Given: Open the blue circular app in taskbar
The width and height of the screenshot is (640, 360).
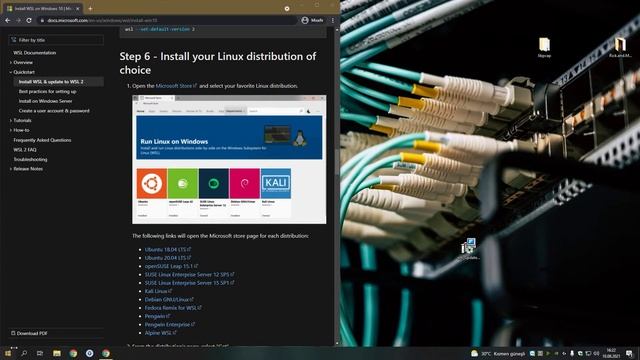Looking at the screenshot, I should (89, 353).
